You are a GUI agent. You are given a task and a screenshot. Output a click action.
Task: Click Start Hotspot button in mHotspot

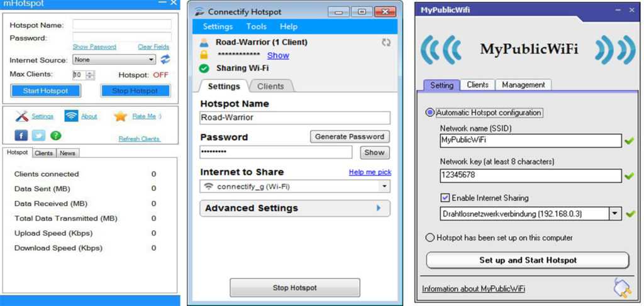pyautogui.click(x=45, y=90)
